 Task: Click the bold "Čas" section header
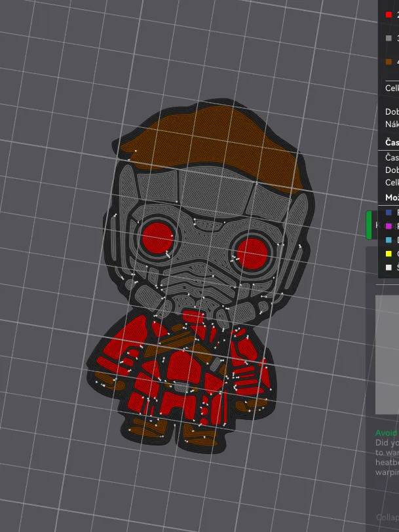click(x=392, y=142)
